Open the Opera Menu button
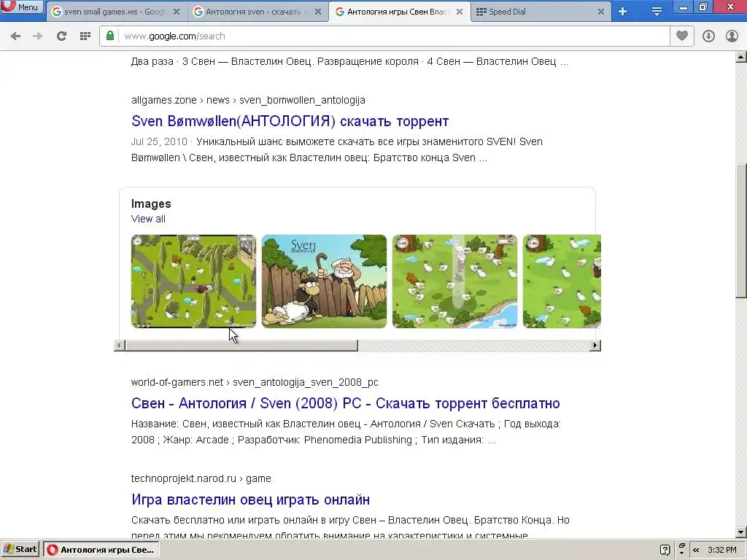747x560 pixels. click(x=21, y=7)
